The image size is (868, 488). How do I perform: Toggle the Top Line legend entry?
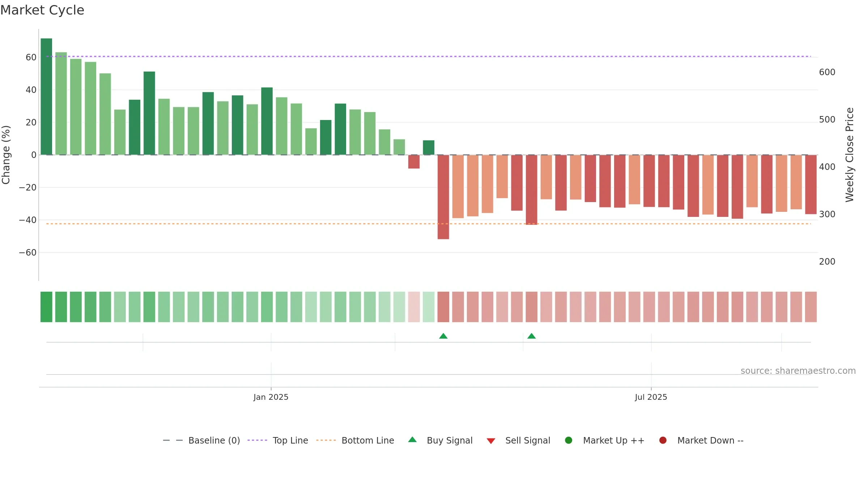tap(278, 441)
